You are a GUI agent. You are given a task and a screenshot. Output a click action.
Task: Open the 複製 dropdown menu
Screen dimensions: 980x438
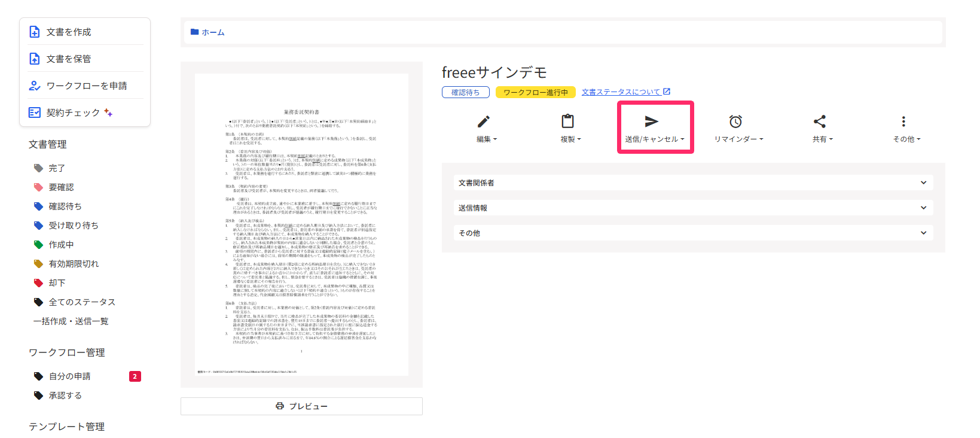point(570,139)
